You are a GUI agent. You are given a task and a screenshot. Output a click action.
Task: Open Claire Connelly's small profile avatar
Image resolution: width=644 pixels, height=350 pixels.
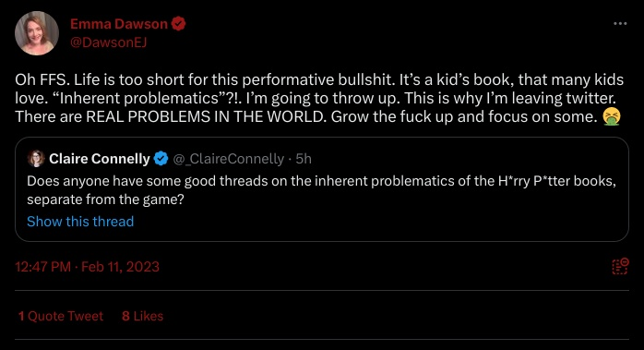[36, 158]
